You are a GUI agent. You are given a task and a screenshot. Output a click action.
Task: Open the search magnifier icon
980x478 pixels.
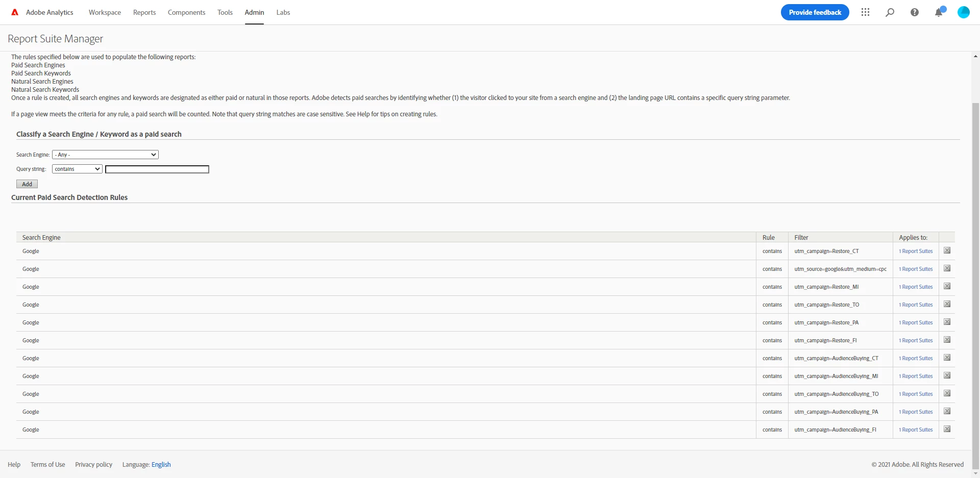click(x=890, y=12)
